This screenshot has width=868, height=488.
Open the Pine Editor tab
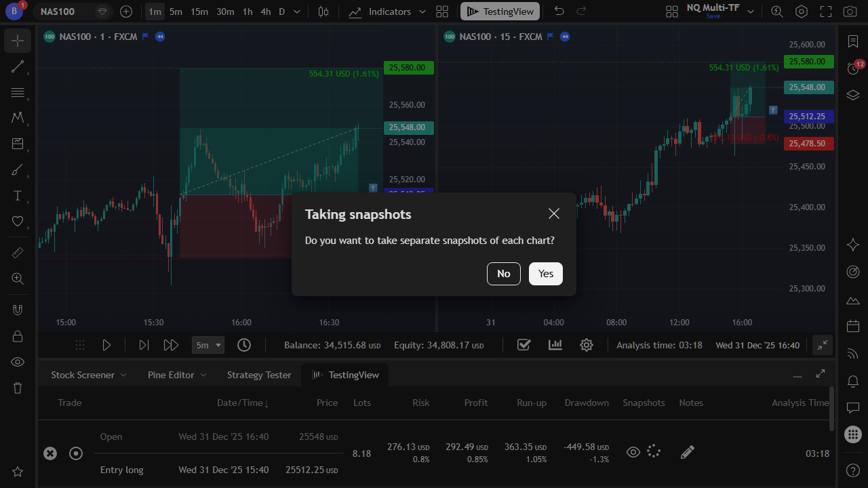[x=171, y=375]
